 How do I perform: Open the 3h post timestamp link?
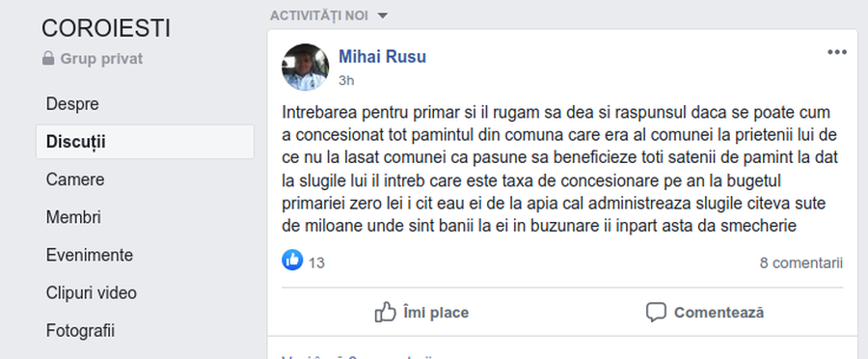pyautogui.click(x=346, y=81)
